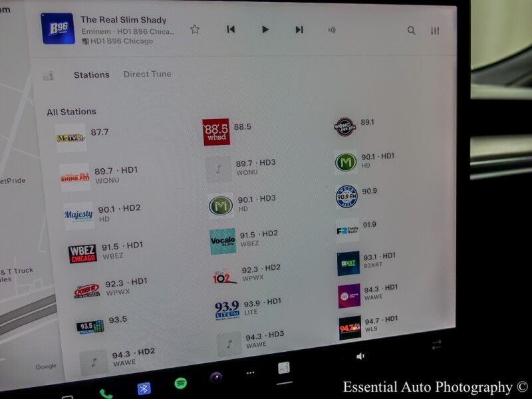Open the purple camera app icon
532x399 pixels.
pyautogui.click(x=215, y=378)
